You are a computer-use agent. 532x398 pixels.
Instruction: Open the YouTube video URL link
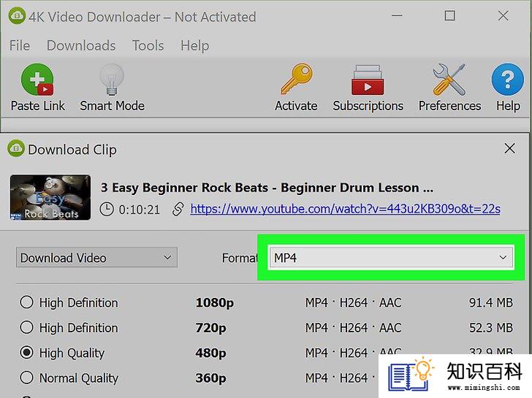[x=346, y=209]
